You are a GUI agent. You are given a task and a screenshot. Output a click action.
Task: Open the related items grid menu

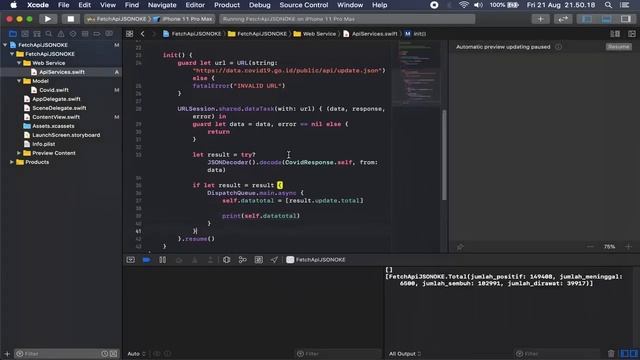(129, 34)
